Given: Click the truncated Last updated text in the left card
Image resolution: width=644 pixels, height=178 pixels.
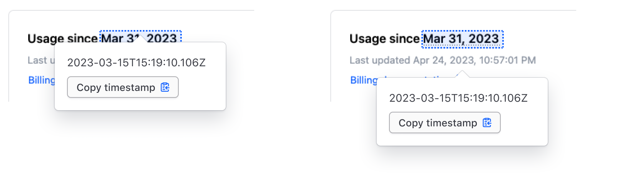Looking at the screenshot, I should (x=40, y=60).
